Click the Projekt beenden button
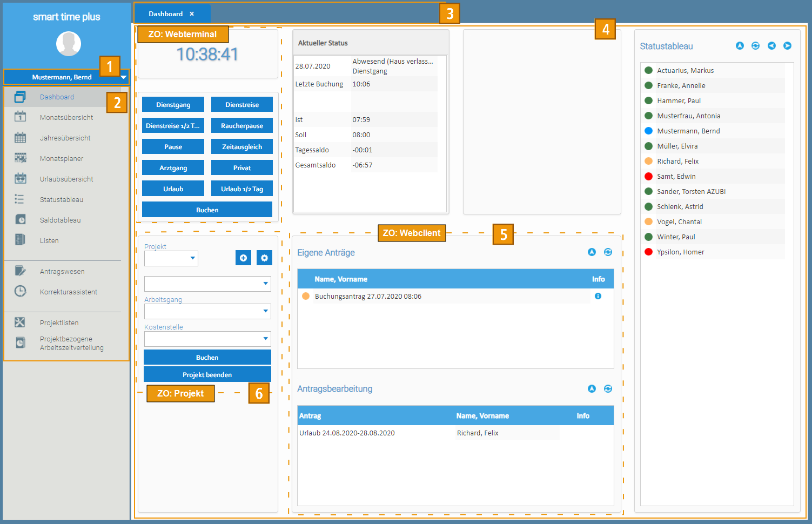 point(207,375)
